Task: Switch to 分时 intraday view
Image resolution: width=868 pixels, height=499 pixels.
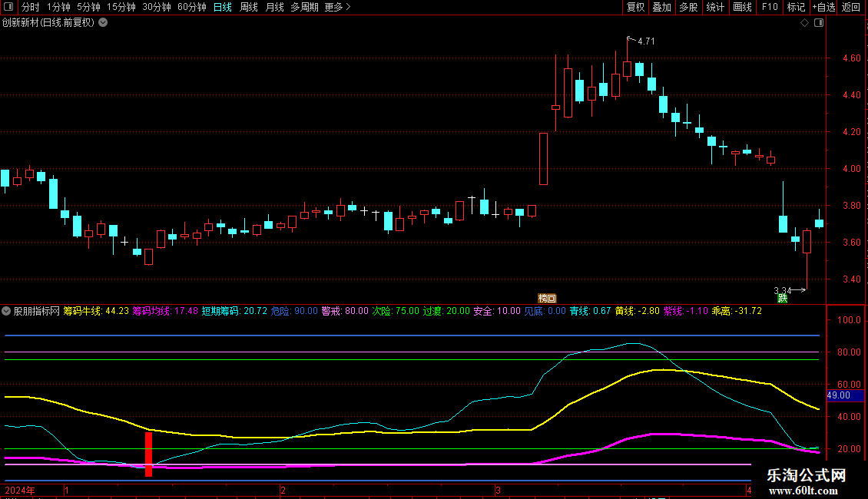Action: coord(30,7)
